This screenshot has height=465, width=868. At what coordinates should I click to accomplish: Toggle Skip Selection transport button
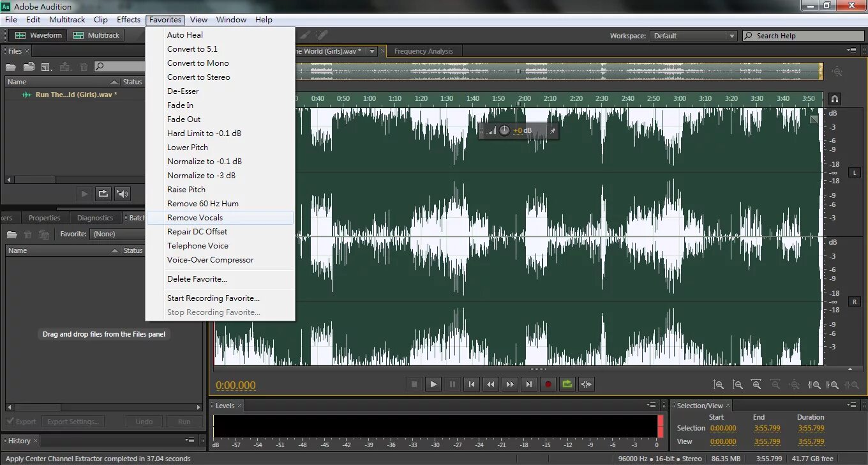[587, 384]
